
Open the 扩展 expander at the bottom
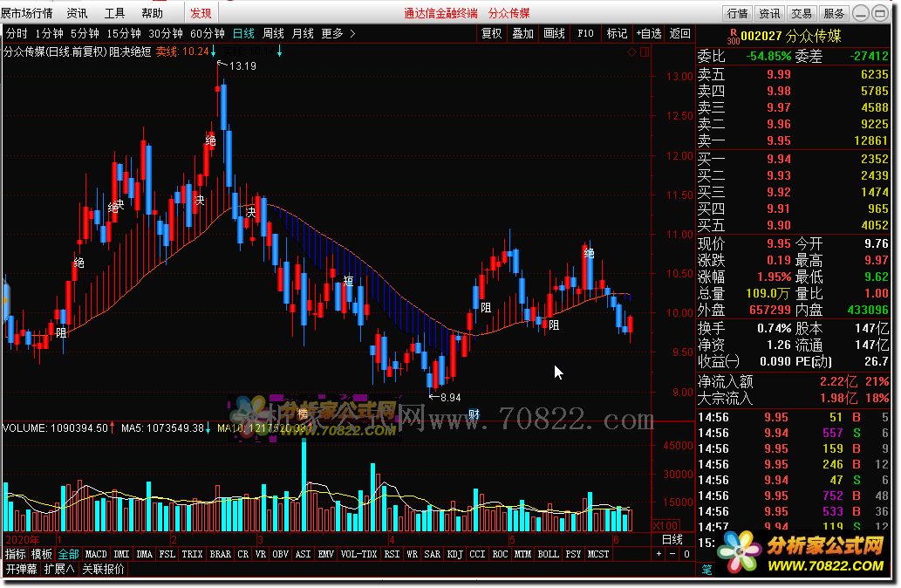59,569
